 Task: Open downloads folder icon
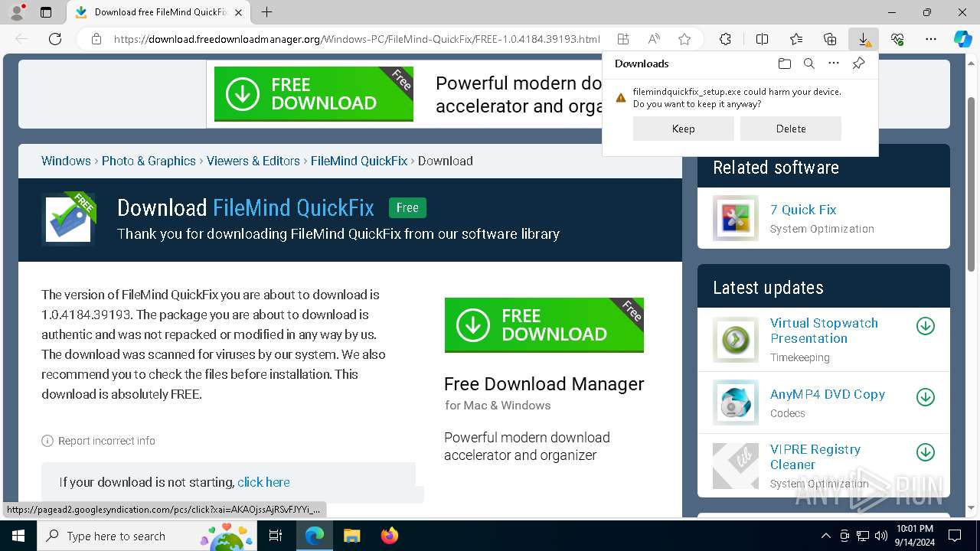point(784,64)
